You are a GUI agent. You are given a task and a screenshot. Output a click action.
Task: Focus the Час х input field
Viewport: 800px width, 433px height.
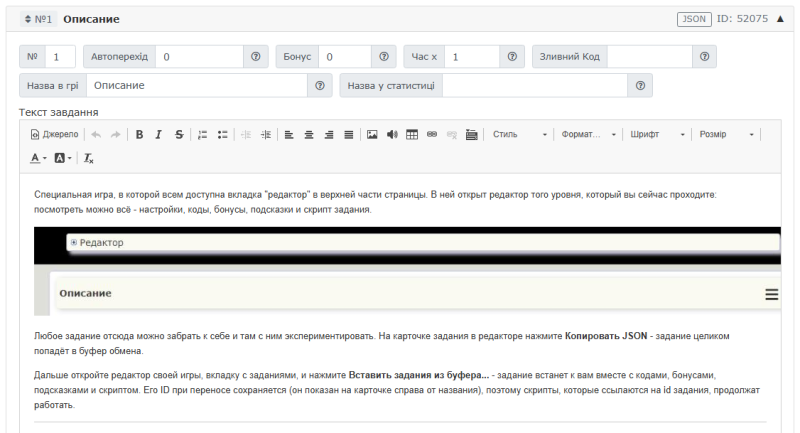[x=472, y=57]
